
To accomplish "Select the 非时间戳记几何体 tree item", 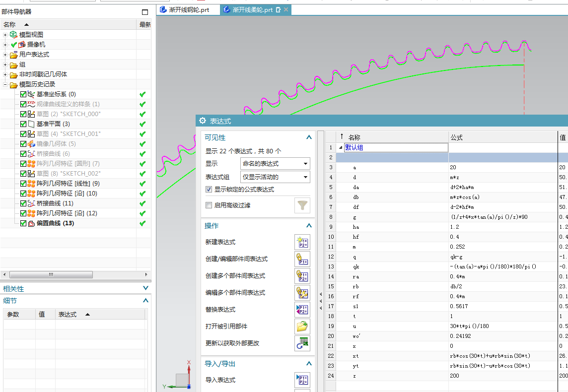I will point(43,74).
